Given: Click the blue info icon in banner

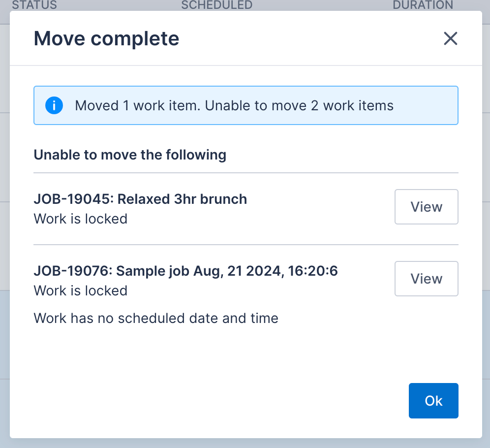Looking at the screenshot, I should pyautogui.click(x=54, y=105).
